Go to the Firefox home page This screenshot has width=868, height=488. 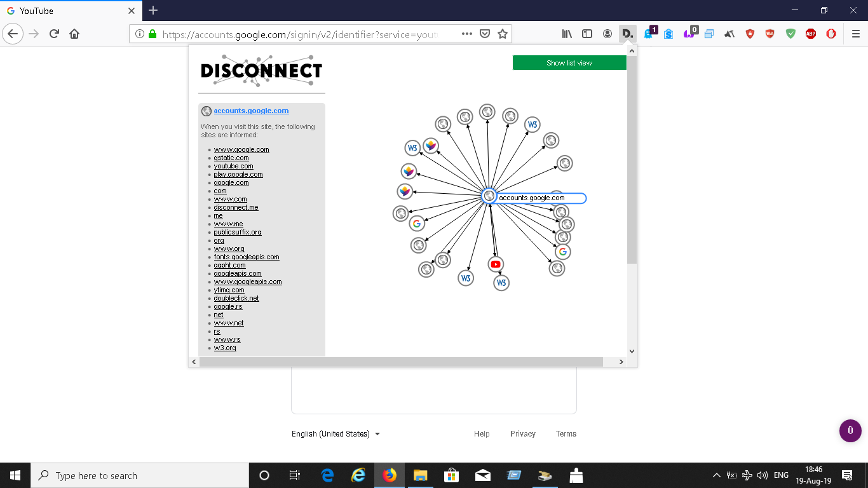[74, 34]
